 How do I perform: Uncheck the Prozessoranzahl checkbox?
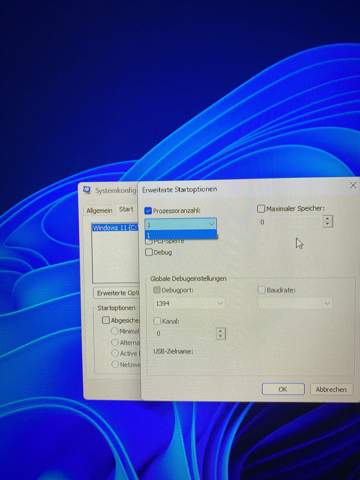148,211
